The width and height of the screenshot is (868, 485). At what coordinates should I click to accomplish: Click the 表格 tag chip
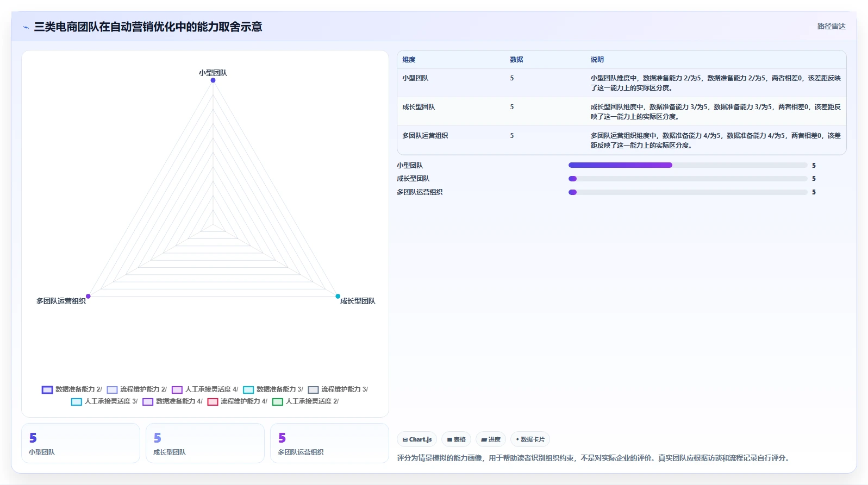pyautogui.click(x=456, y=439)
